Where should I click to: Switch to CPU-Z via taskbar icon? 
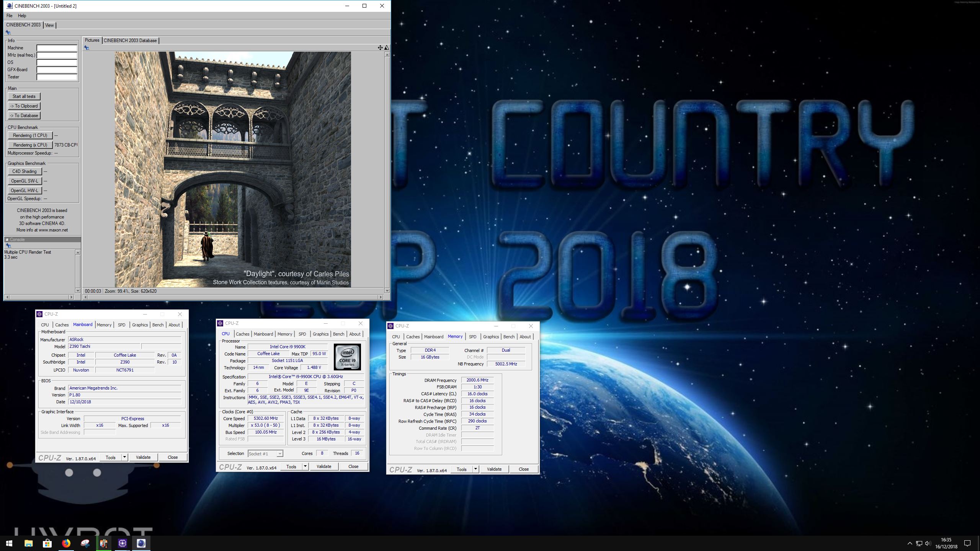point(122,543)
